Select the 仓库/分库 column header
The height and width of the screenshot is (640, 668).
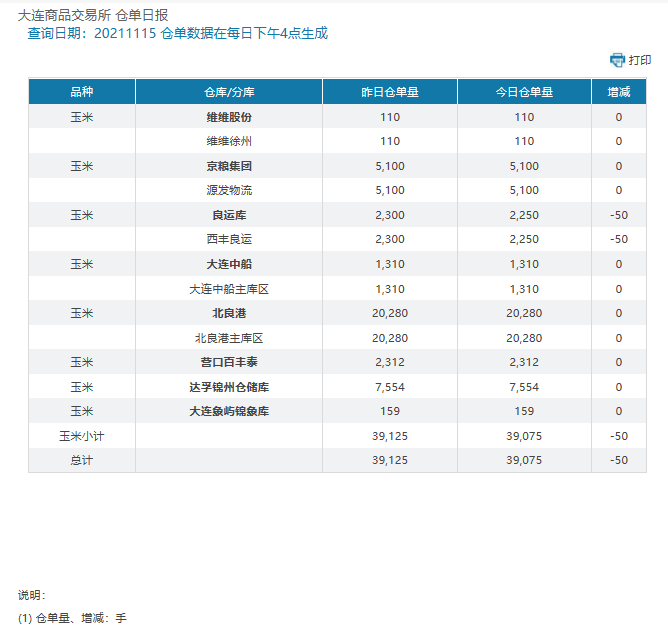point(229,92)
